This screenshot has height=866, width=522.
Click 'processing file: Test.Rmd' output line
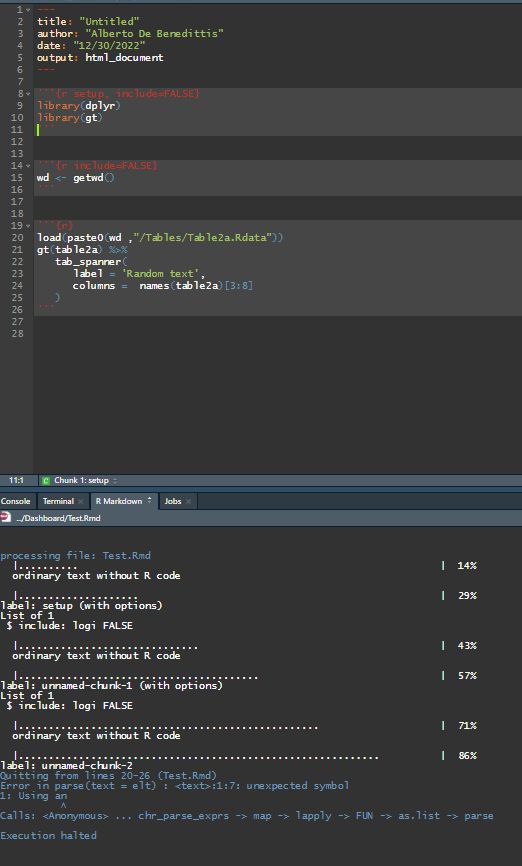coord(76,556)
